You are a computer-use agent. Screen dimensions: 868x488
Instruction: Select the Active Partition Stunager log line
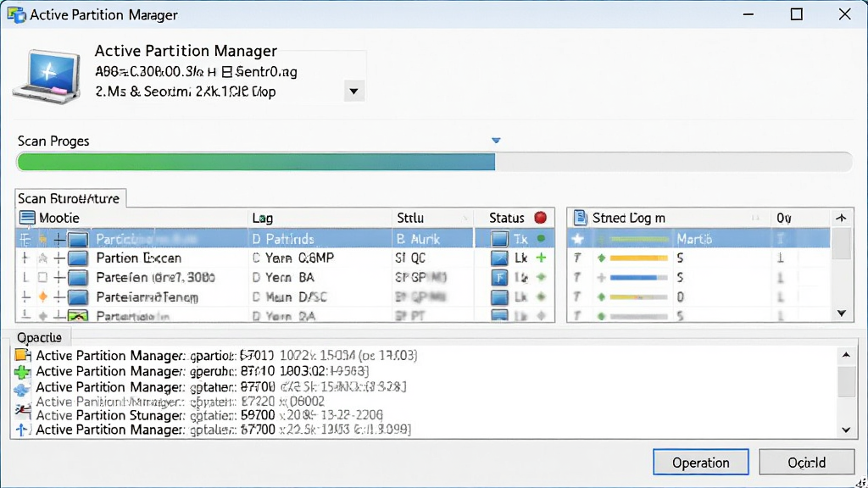point(209,415)
